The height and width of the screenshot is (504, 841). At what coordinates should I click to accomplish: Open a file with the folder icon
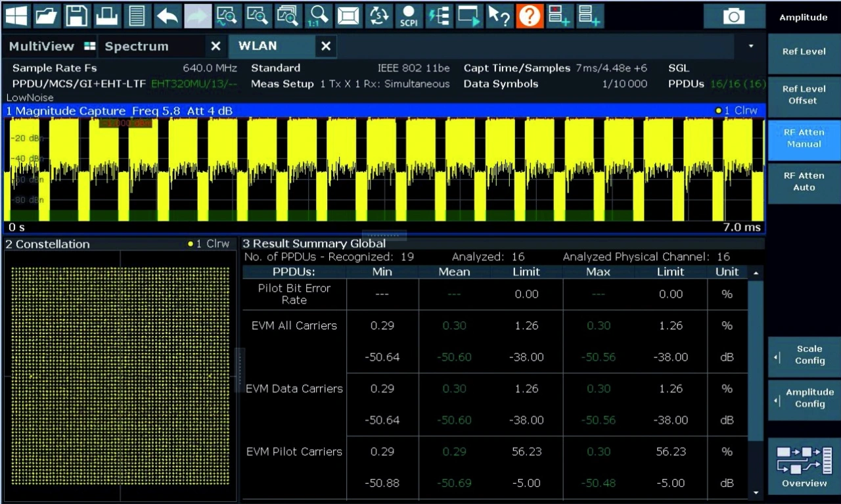(x=47, y=16)
